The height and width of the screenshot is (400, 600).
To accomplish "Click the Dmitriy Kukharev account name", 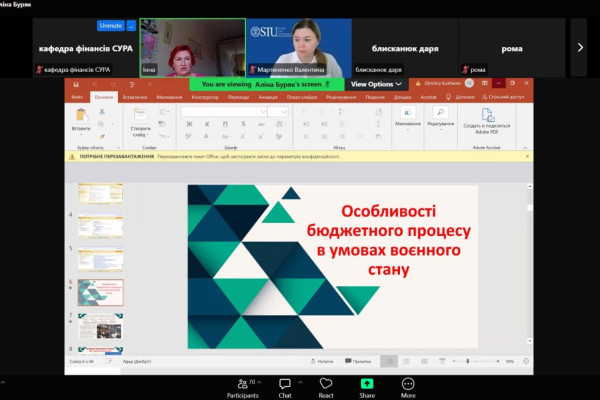I will [x=443, y=83].
